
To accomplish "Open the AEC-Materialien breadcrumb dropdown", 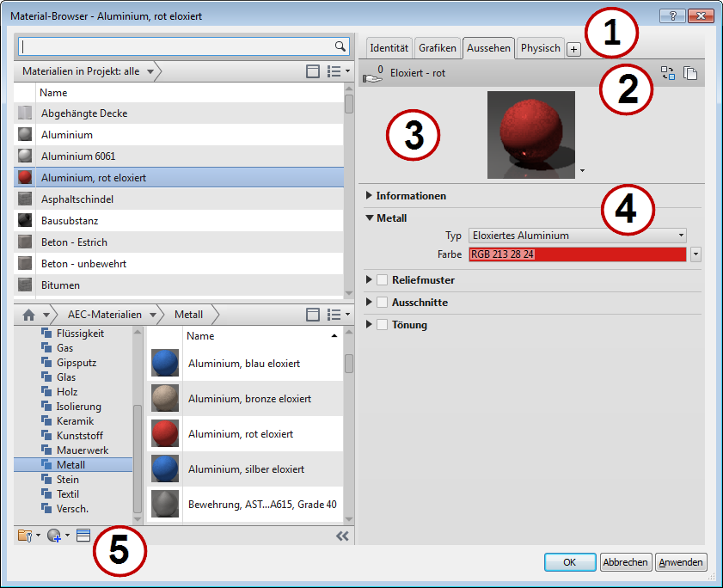I will coord(153,315).
